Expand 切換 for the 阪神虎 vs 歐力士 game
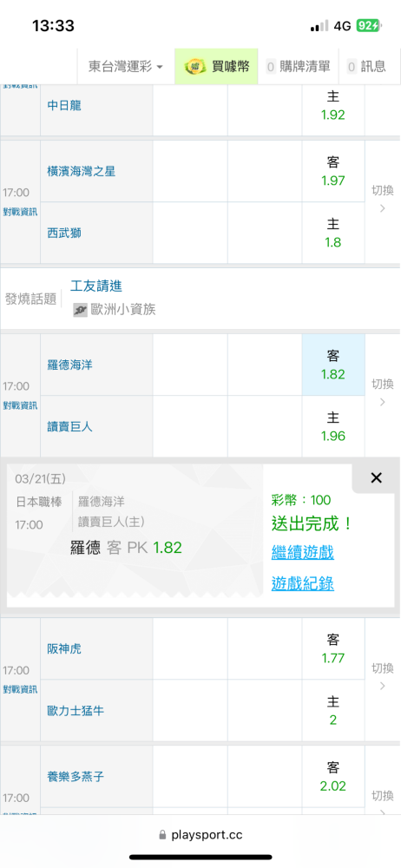This screenshot has width=401, height=868. pyautogui.click(x=382, y=676)
